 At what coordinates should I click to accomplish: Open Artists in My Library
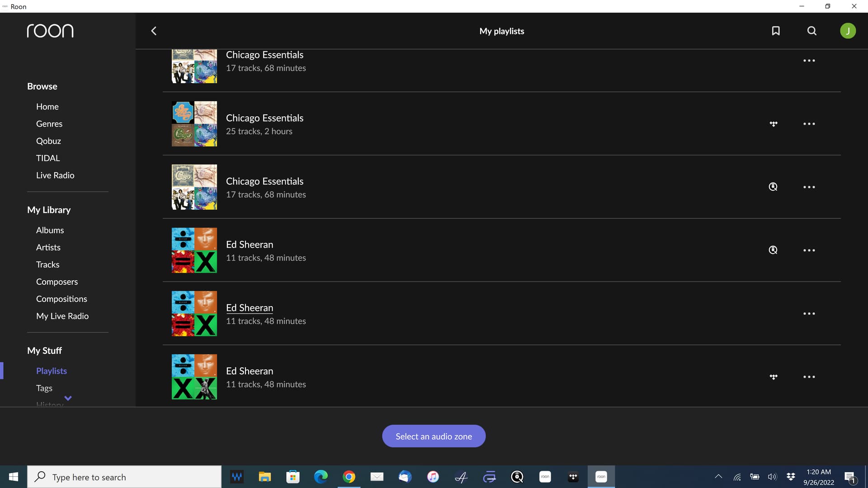tap(48, 248)
